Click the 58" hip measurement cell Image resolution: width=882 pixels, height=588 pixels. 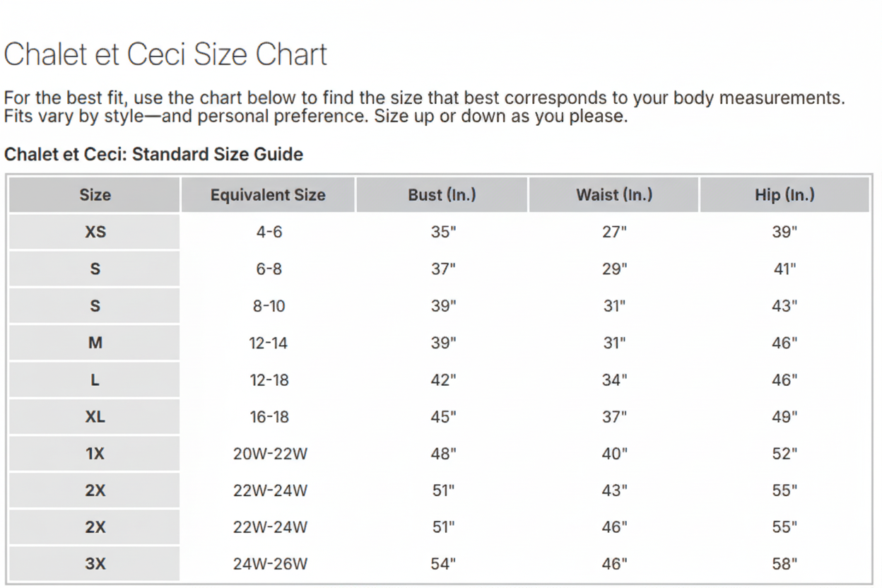784,564
